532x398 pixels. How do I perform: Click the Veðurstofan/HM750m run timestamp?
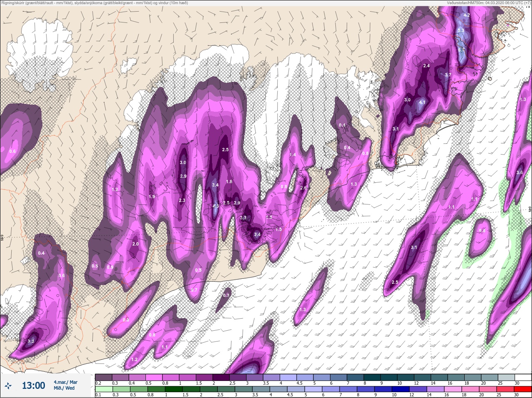coord(488,2)
